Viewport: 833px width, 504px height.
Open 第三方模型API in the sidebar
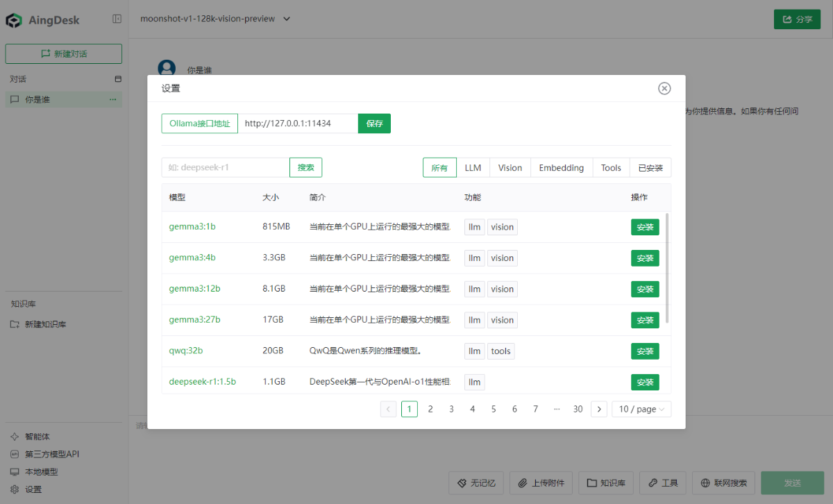click(45, 454)
